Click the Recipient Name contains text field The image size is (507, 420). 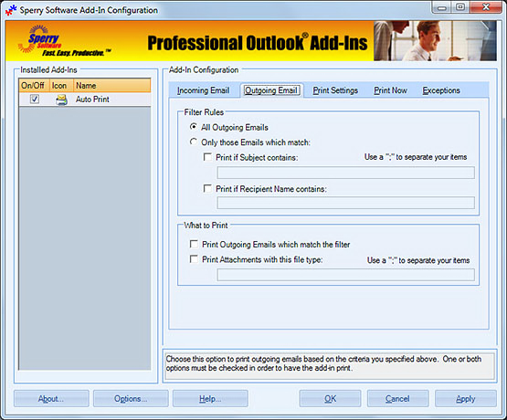[345, 203]
